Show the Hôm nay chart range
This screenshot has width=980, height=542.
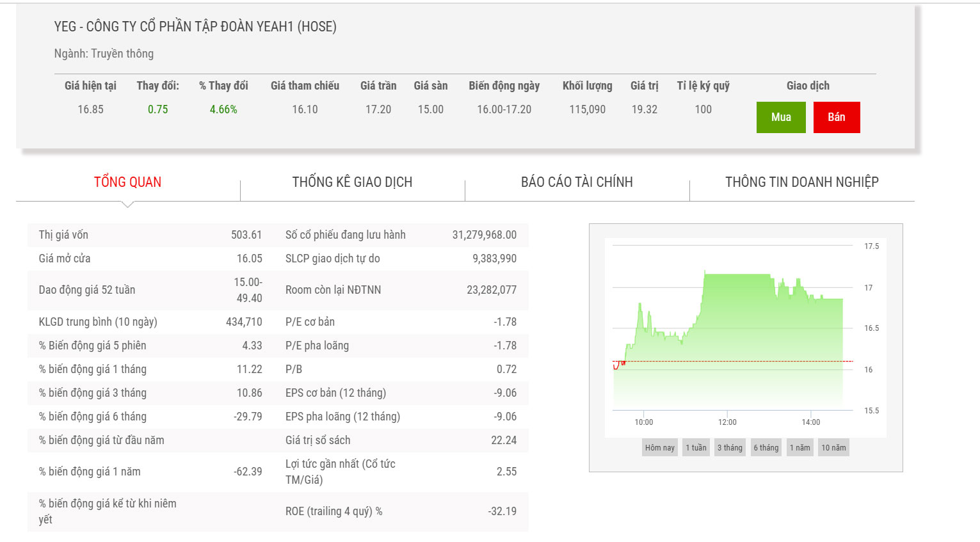[659, 448]
